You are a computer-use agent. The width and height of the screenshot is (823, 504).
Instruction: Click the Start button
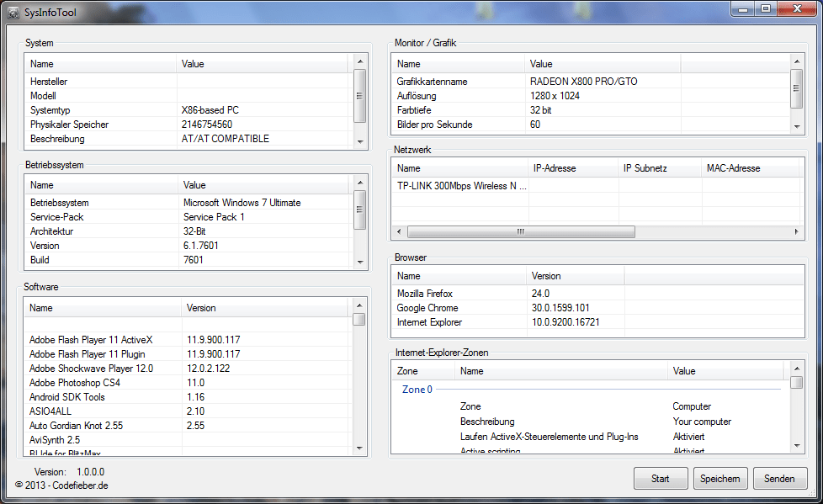[x=661, y=478]
